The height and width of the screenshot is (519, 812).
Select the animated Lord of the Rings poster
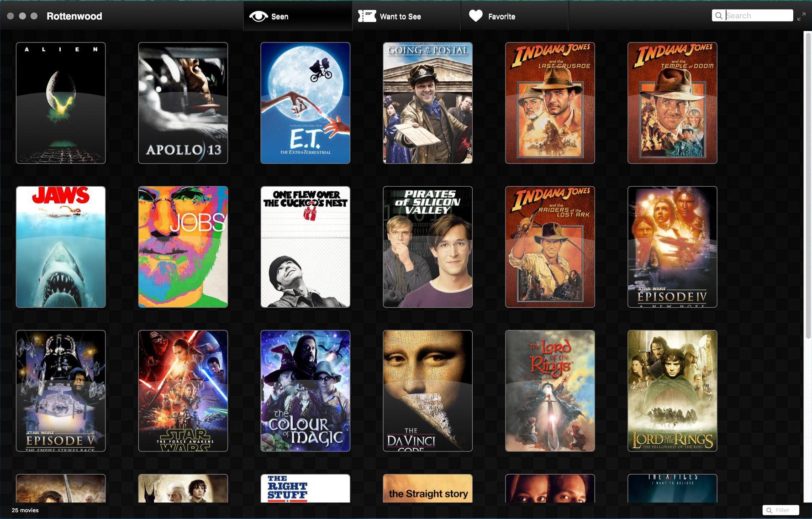[550, 391]
